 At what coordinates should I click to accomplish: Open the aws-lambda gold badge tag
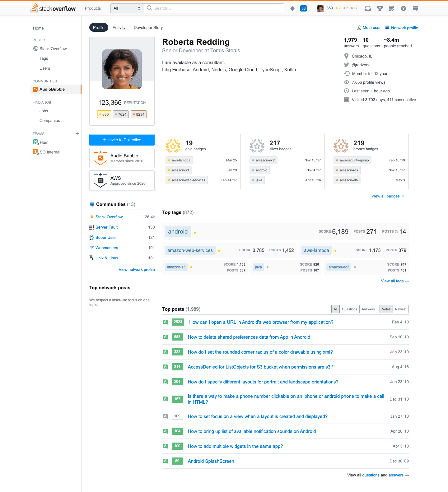tap(179, 160)
